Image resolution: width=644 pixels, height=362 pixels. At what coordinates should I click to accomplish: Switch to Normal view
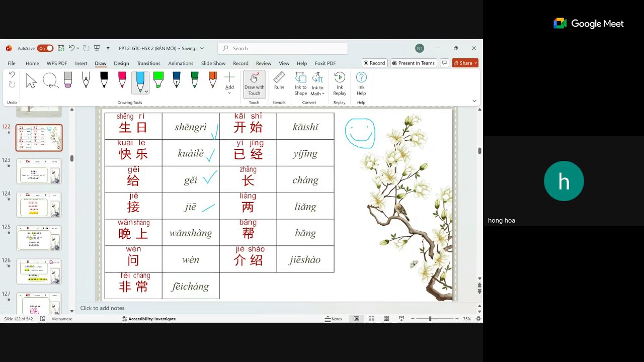click(356, 319)
